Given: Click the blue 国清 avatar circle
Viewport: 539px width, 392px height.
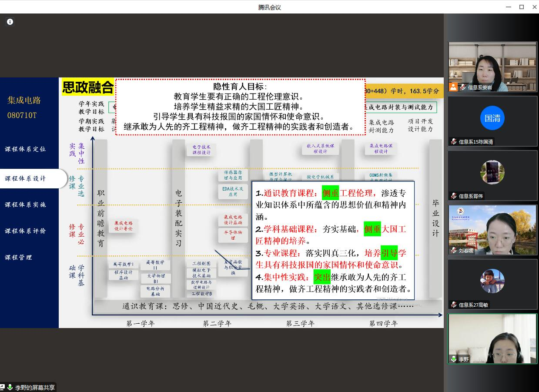Looking at the screenshot, I should pyautogui.click(x=492, y=118).
